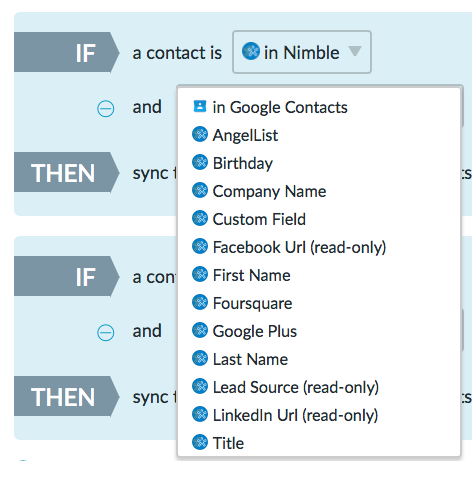Remove the second rule's 'and' condition with minus icon
This screenshot has height=502, width=472.
106,333
